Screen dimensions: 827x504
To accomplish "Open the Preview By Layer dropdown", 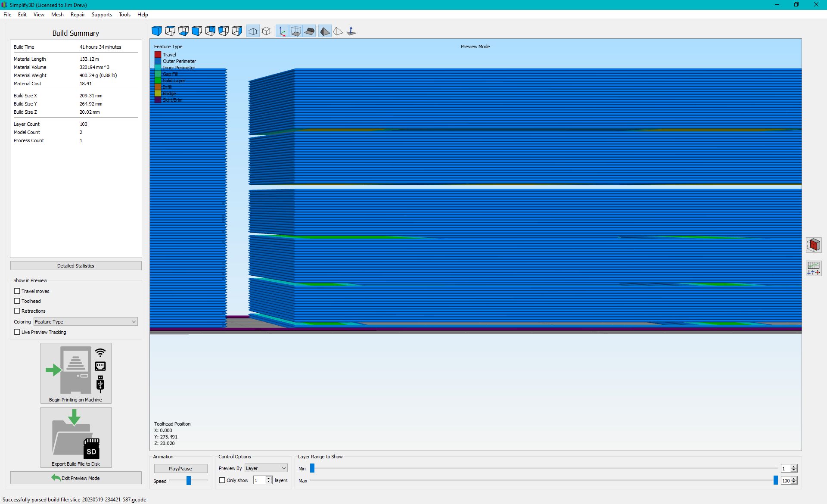I will [x=266, y=468].
